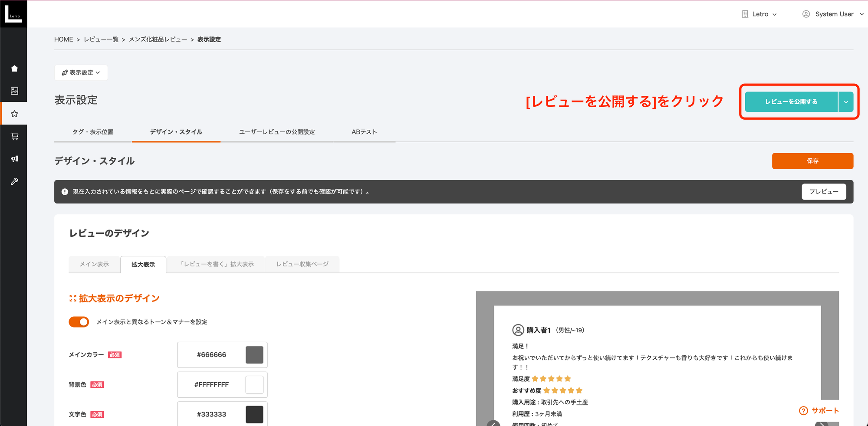868x426 pixels.
Task: Click the star reviews icon in the sidebar
Action: click(14, 113)
